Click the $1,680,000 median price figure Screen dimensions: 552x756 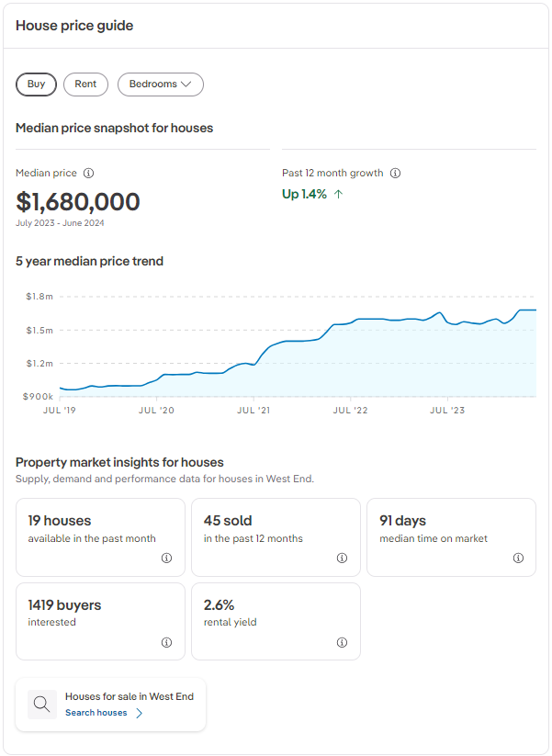(78, 202)
